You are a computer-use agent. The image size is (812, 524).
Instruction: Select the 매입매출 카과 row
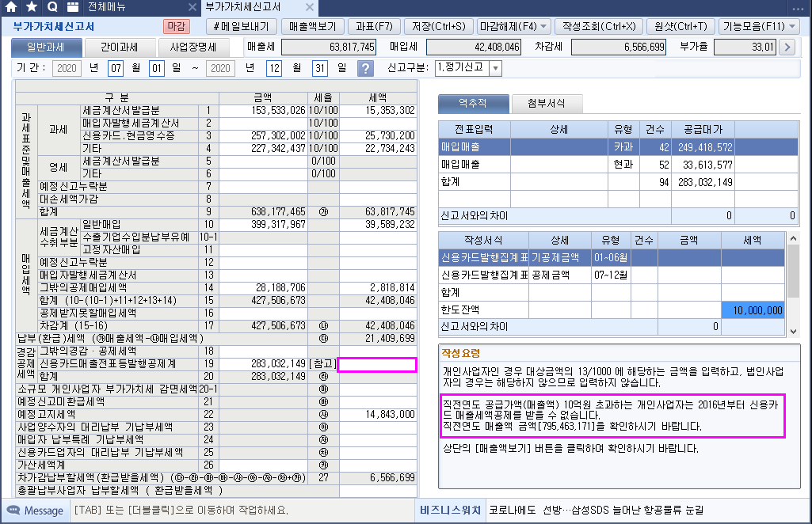[619, 147]
